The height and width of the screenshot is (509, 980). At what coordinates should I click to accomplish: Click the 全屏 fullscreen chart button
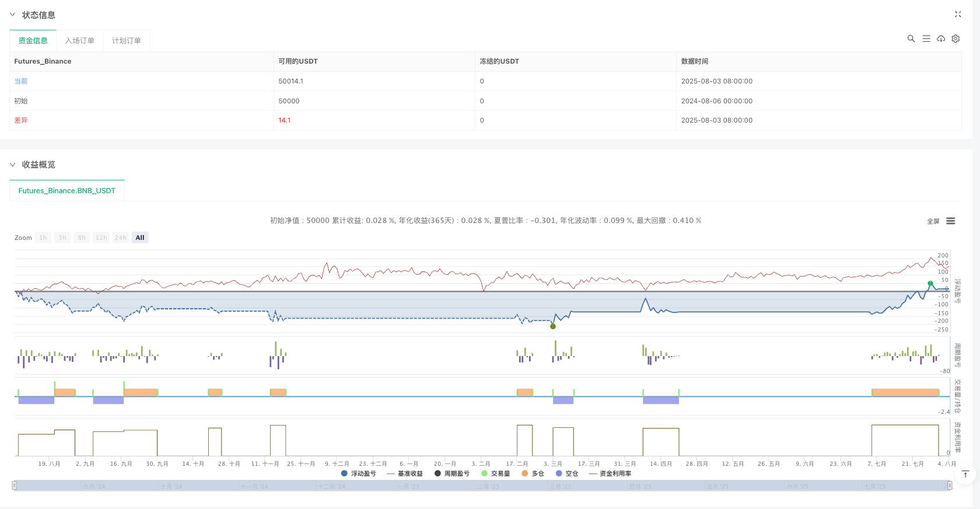[933, 221]
